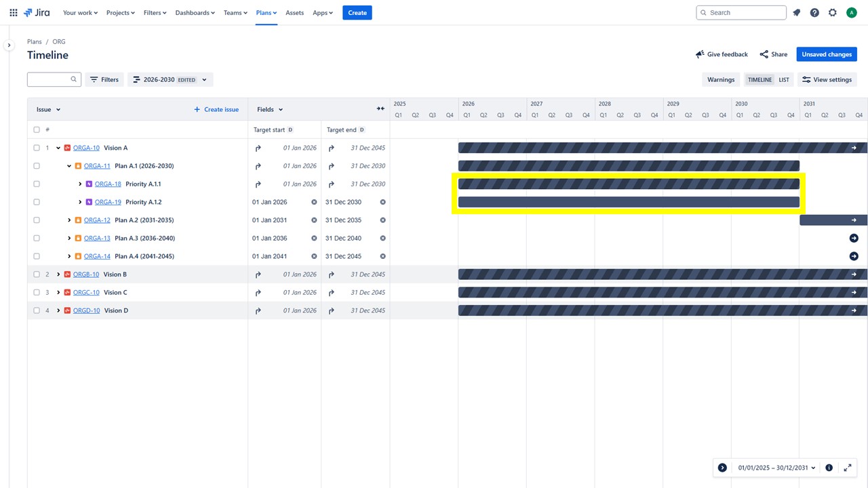The height and width of the screenshot is (488, 868).
Task: Click the ORGA-18 epic type icon
Action: click(x=90, y=184)
